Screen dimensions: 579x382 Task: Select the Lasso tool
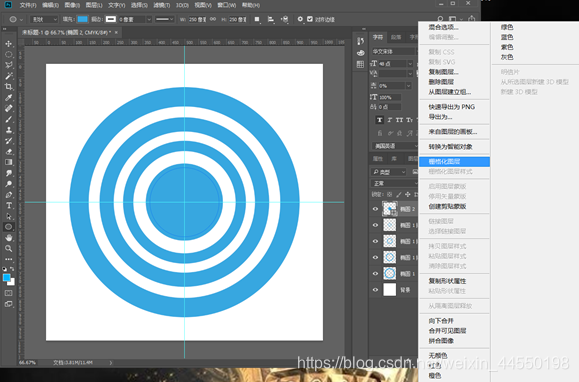[x=8, y=65]
